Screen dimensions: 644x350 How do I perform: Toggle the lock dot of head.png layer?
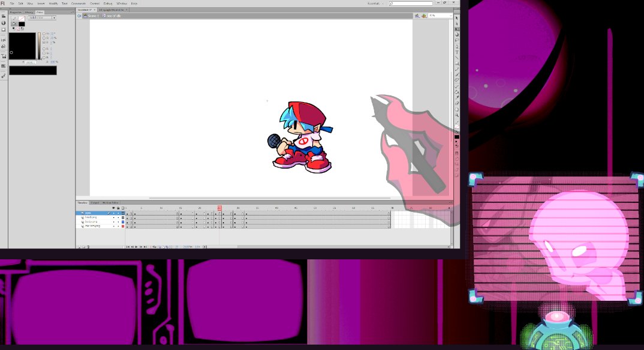(x=118, y=217)
